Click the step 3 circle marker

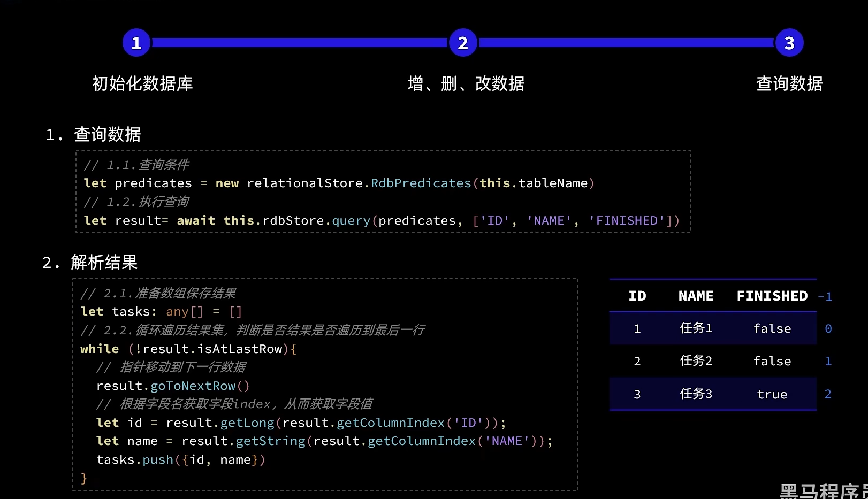[x=789, y=43]
